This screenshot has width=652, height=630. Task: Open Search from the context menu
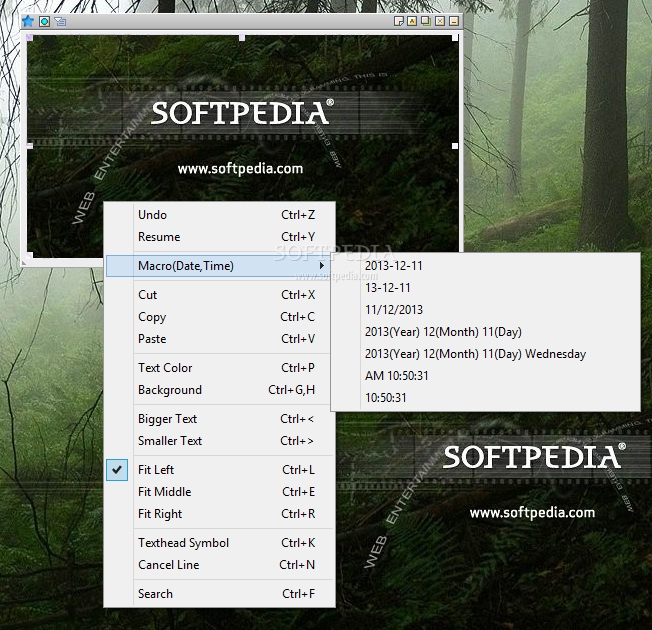pyautogui.click(x=220, y=594)
